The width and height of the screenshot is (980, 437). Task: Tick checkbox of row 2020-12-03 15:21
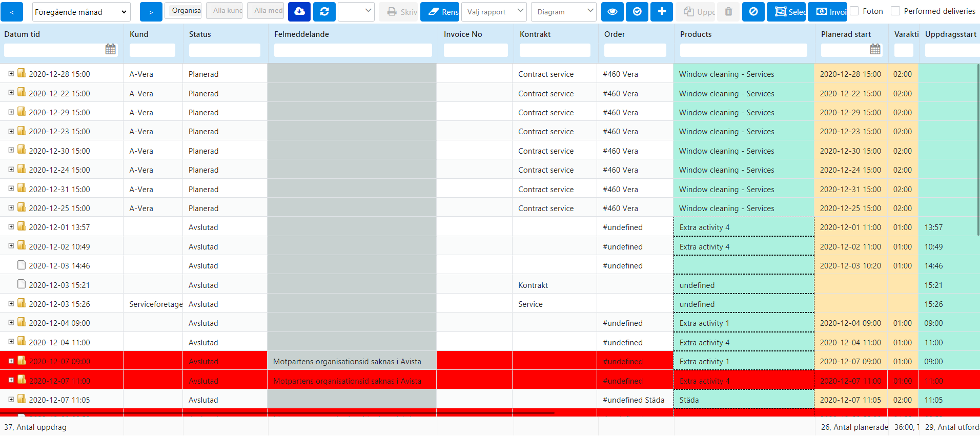pos(22,284)
